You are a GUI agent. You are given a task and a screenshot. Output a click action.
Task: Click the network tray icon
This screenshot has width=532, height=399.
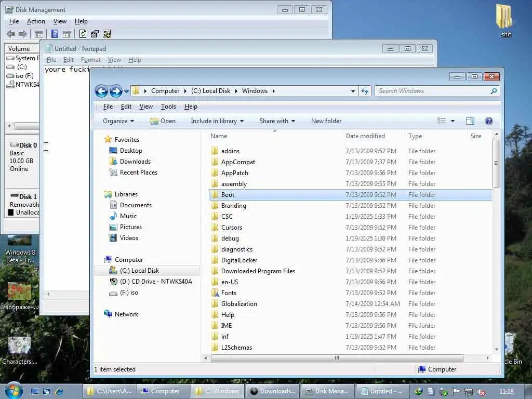click(x=469, y=392)
